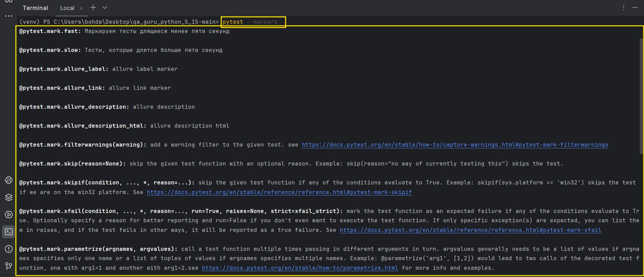Open the parametrize how-to docs link
Viewport: 644px width, 277px height.
coord(300,268)
